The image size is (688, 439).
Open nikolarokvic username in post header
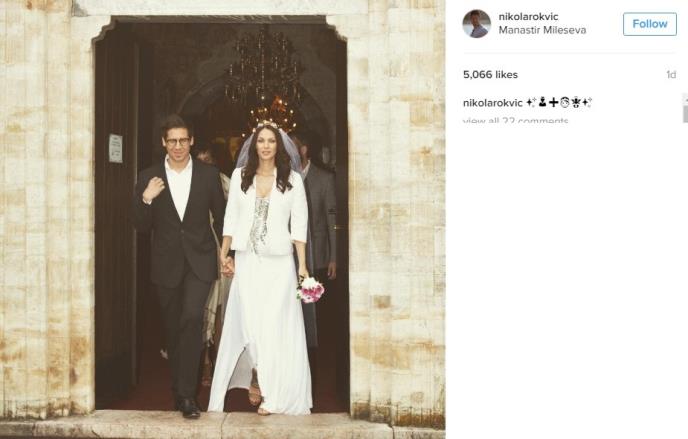coord(528,17)
